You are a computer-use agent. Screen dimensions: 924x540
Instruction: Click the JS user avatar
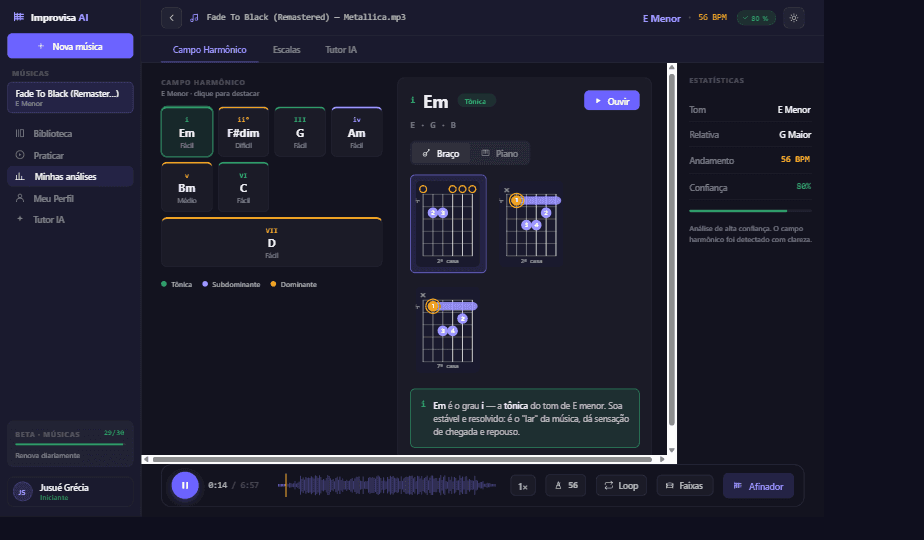22,492
